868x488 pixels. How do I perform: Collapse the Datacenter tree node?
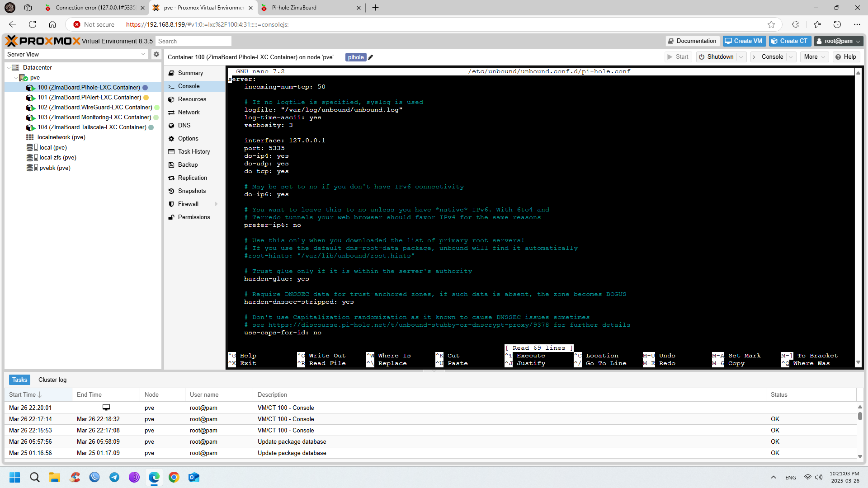[x=9, y=68]
